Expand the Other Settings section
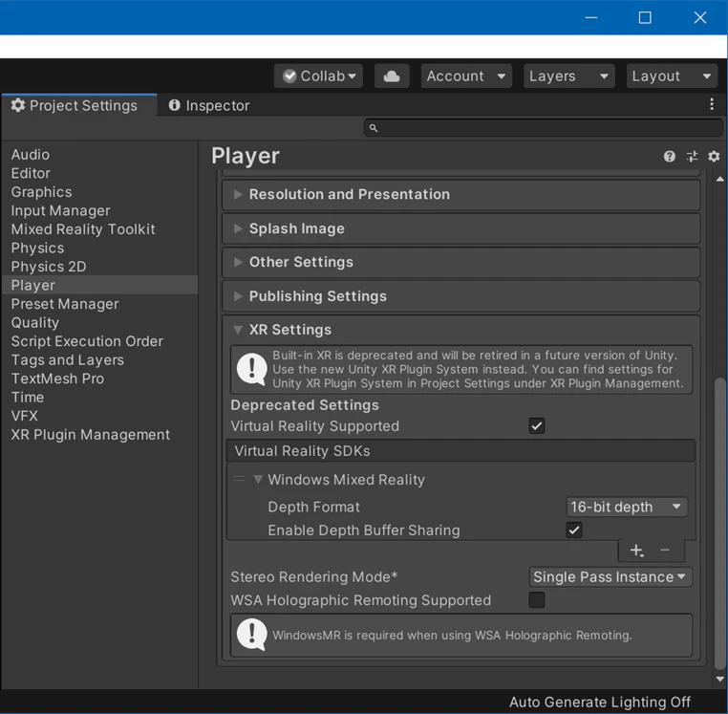The width and height of the screenshot is (728, 714). coord(461,263)
